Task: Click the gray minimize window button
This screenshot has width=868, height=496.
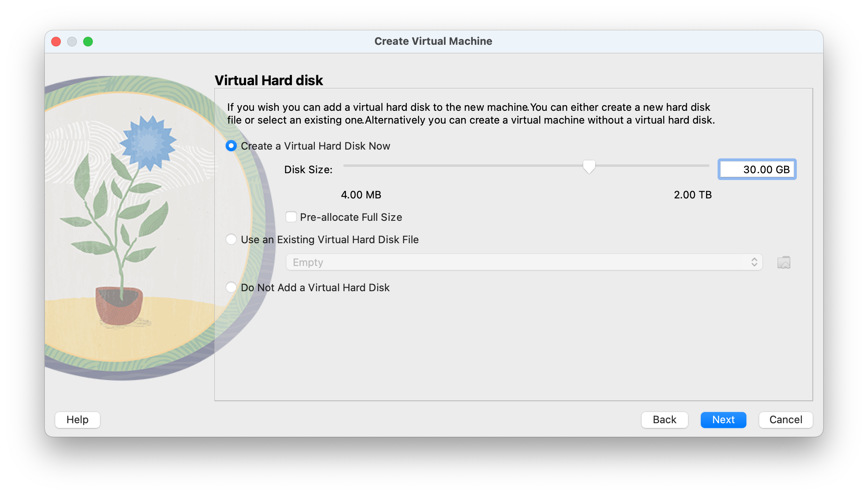Action: click(72, 42)
